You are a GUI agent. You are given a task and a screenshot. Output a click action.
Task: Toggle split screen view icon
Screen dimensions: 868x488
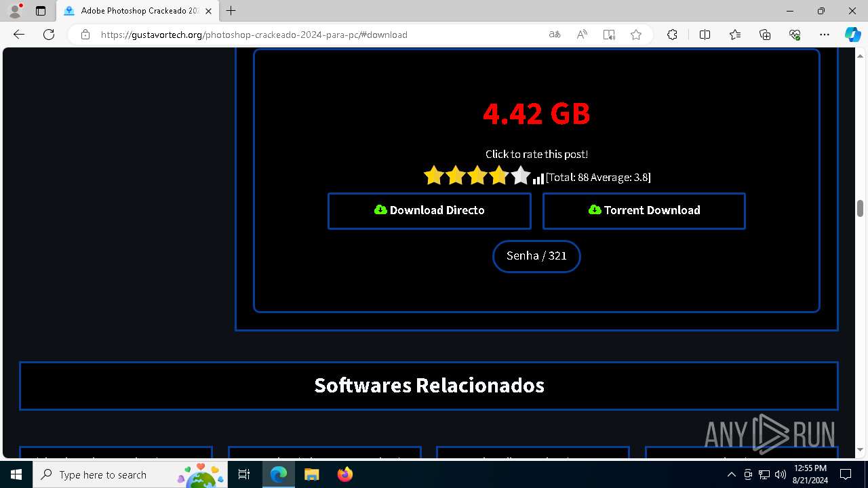(x=705, y=35)
